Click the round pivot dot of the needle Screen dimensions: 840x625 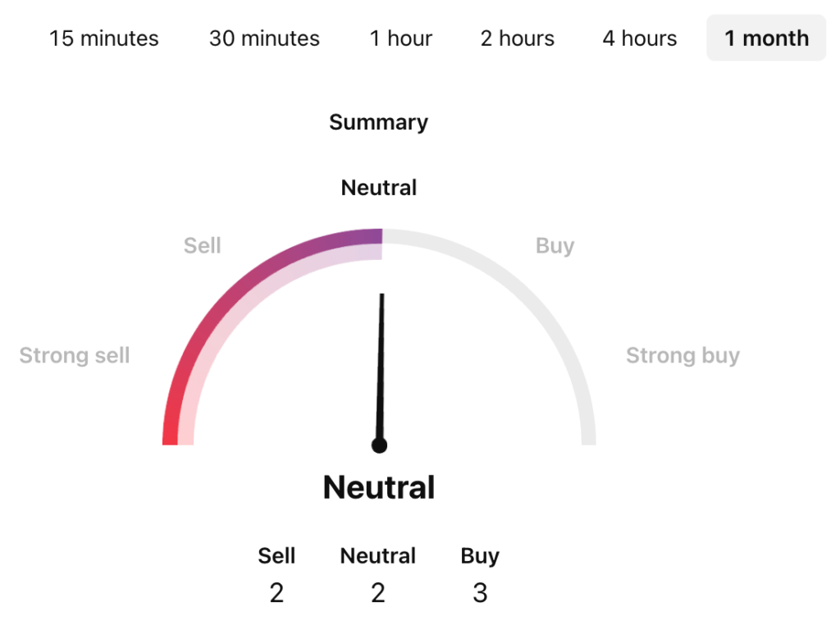coord(379,445)
